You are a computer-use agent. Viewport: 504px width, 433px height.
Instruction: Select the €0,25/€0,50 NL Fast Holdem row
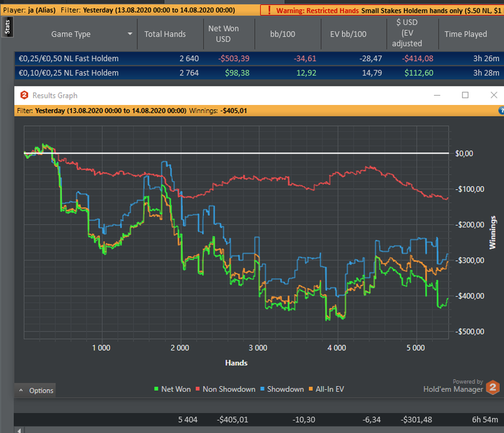(x=259, y=58)
